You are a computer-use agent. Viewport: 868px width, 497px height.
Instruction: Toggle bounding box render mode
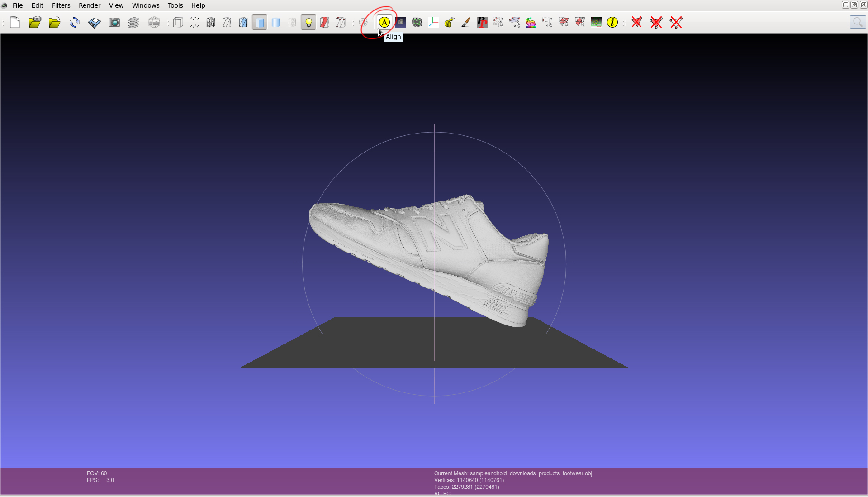178,22
